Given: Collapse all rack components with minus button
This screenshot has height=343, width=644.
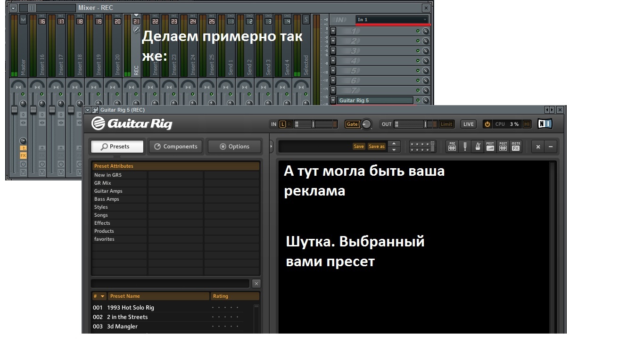Looking at the screenshot, I should coord(550,147).
